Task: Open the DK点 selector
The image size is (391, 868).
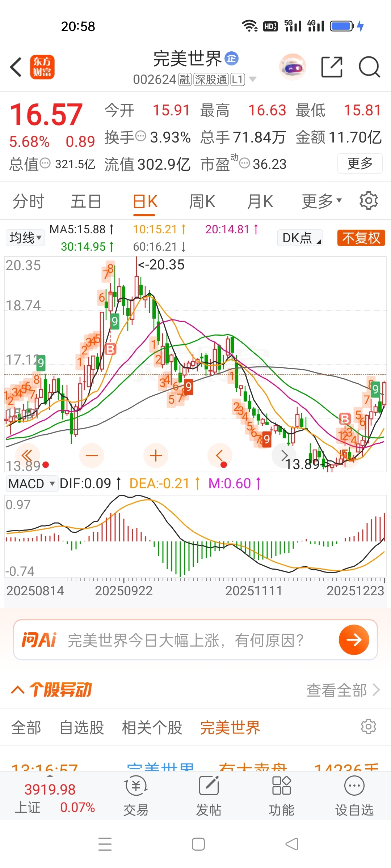Action: tap(300, 238)
